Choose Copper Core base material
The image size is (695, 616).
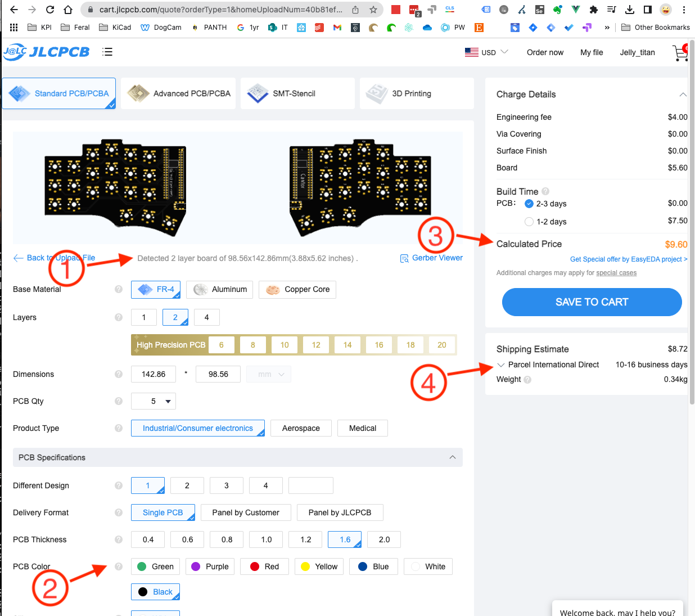point(297,290)
